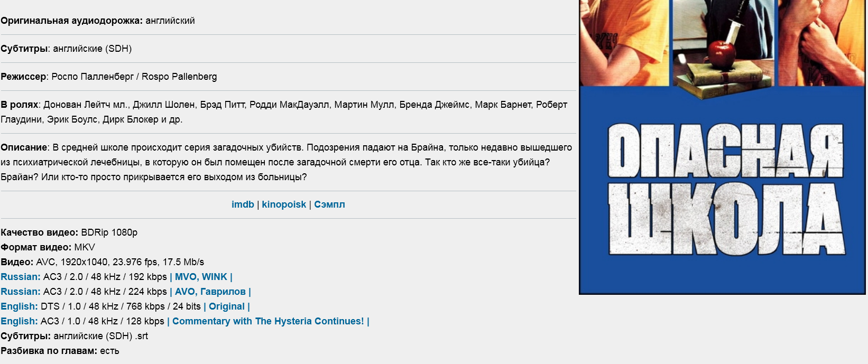Click the Оригинальная аудиодорожка line
Viewport: 868px width, 364px height.
pyautogui.click(x=98, y=21)
